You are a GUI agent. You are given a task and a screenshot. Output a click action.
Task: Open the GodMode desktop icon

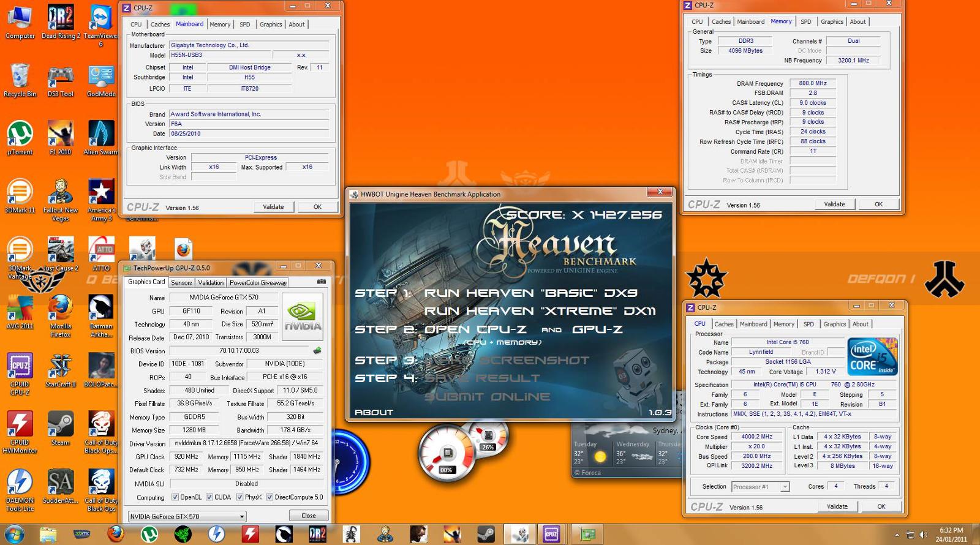(101, 80)
